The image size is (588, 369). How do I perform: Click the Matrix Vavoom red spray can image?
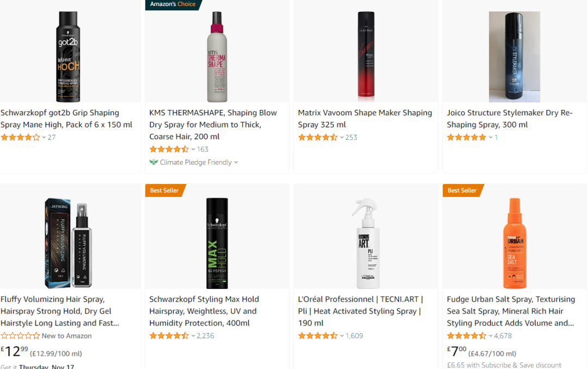[366, 57]
